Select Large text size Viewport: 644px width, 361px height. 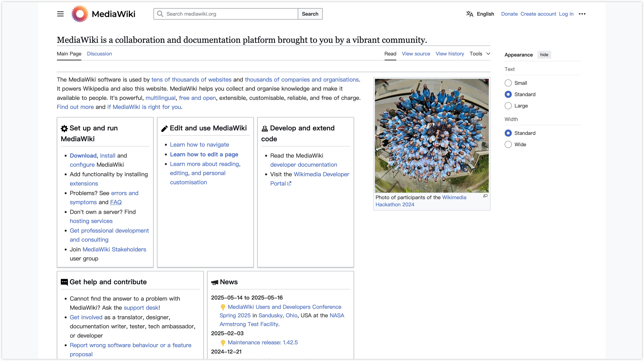click(508, 106)
